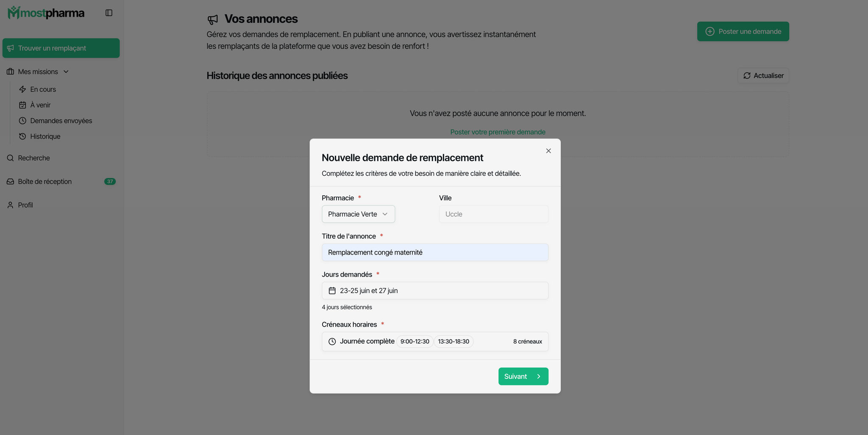The image size is (868, 435).
Task: Close the Nouvelle demande dialog
Action: pyautogui.click(x=548, y=151)
